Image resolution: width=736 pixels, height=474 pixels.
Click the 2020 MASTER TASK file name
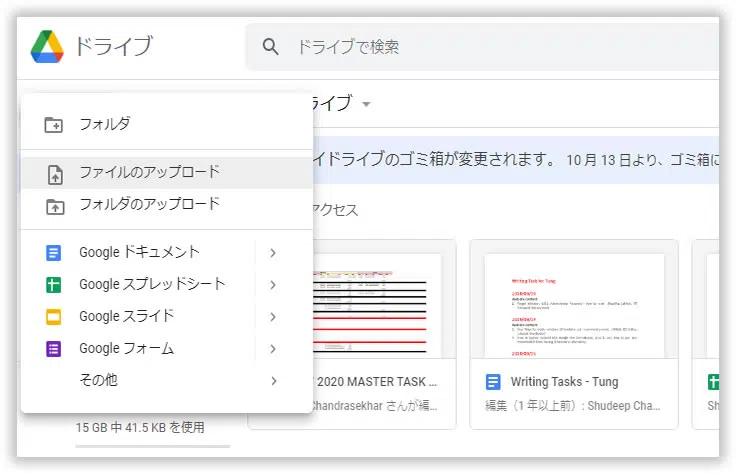tap(376, 382)
